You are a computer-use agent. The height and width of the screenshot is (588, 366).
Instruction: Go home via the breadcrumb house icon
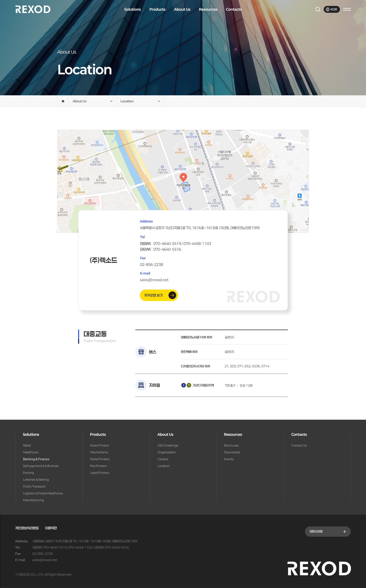pos(63,101)
